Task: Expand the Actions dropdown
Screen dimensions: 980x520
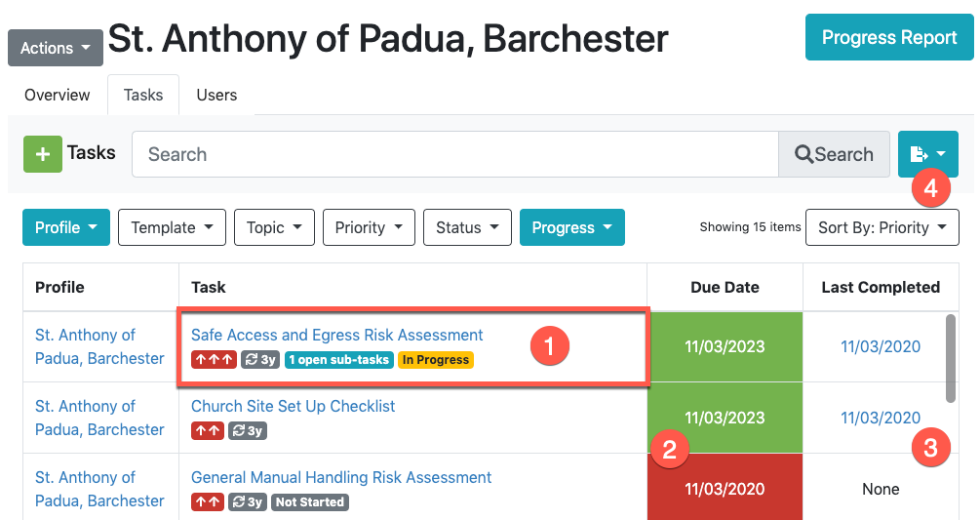Action: 56,48
